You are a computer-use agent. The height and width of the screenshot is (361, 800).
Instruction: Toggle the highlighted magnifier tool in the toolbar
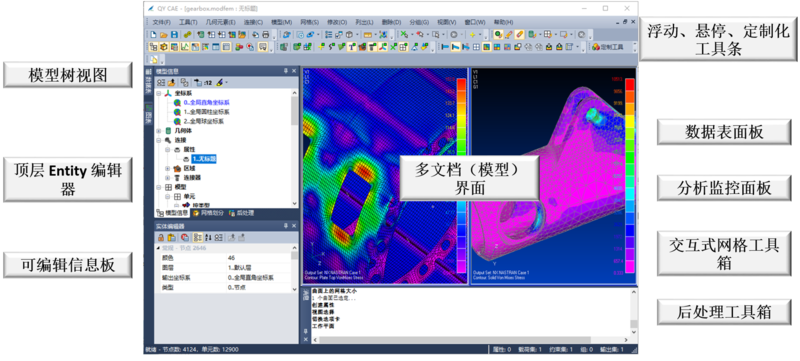[x=498, y=35]
